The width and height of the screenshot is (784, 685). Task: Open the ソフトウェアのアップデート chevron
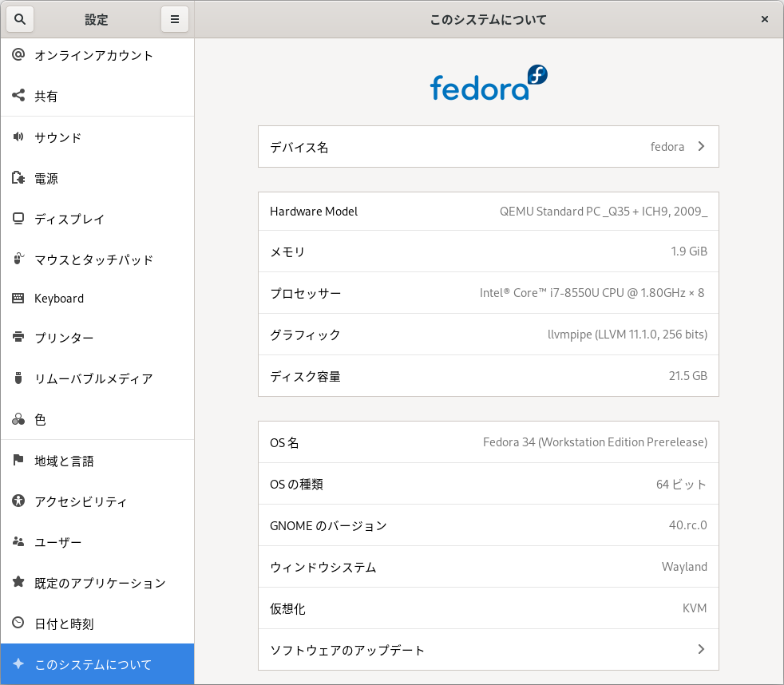[701, 650]
